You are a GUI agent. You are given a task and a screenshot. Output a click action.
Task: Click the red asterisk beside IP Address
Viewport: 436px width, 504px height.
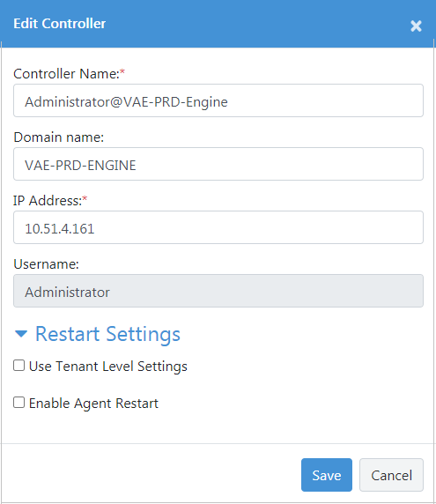85,198
